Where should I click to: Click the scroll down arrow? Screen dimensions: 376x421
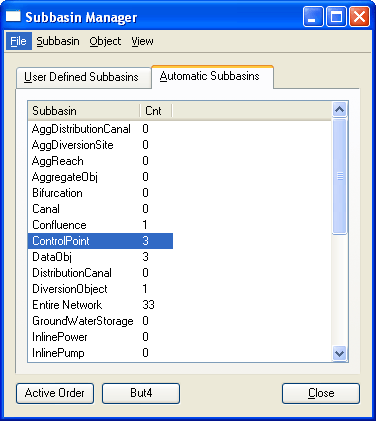click(x=340, y=353)
